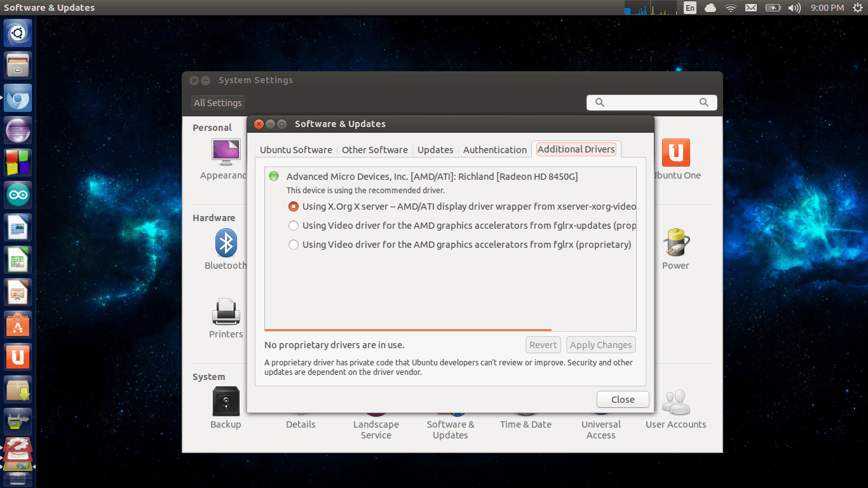This screenshot has height=488, width=868.
Task: Open the keyboard language En indicator
Action: click(x=690, y=8)
